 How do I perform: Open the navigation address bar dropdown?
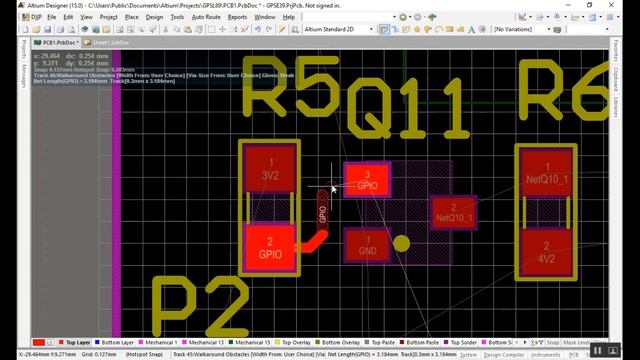click(394, 17)
